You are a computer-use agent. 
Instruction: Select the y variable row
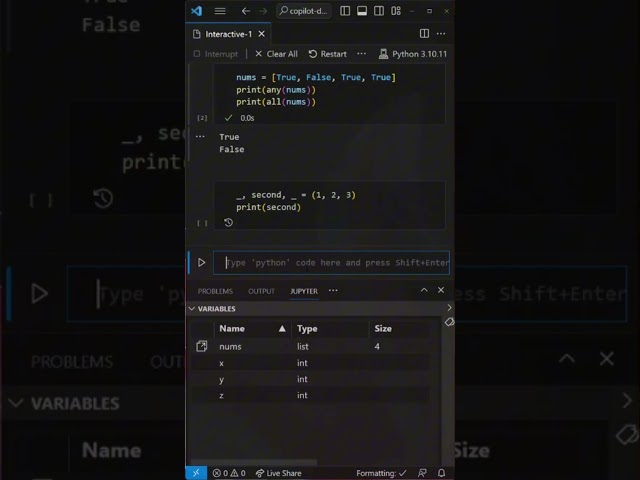point(310,379)
